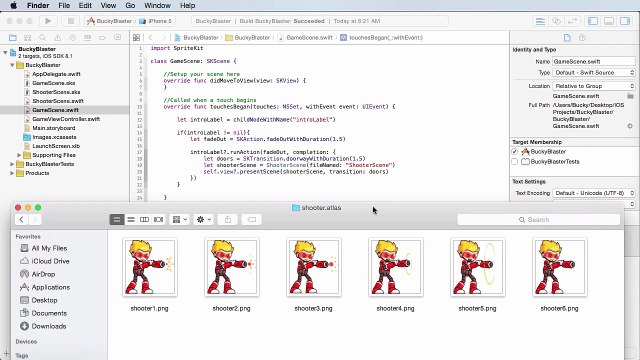
Task: Open the Location dropdown Relative to Group
Action: pos(594,86)
